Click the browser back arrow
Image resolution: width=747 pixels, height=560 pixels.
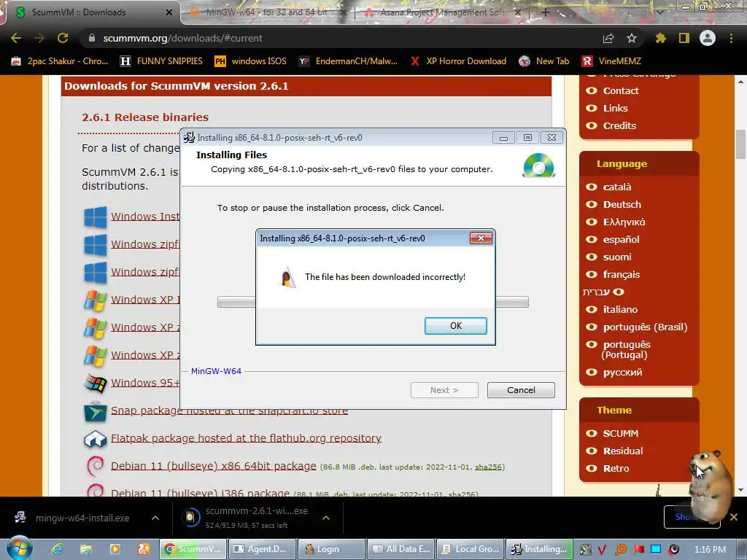(16, 38)
